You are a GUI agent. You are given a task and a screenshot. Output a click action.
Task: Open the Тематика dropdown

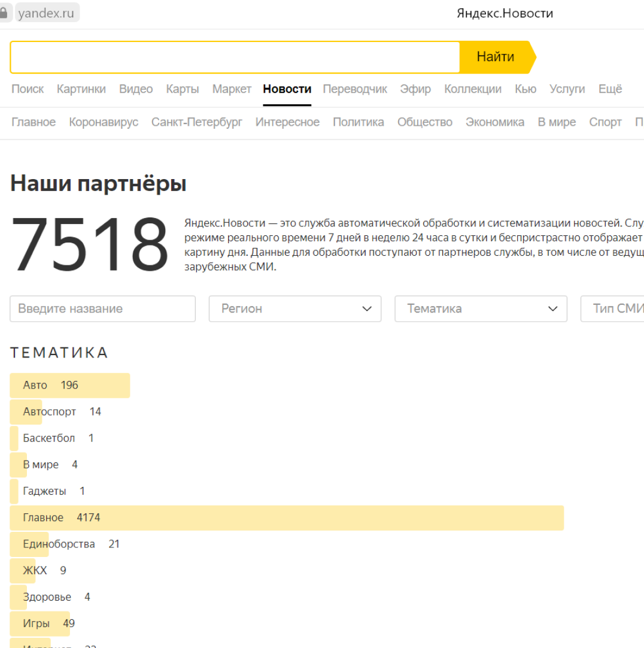481,308
